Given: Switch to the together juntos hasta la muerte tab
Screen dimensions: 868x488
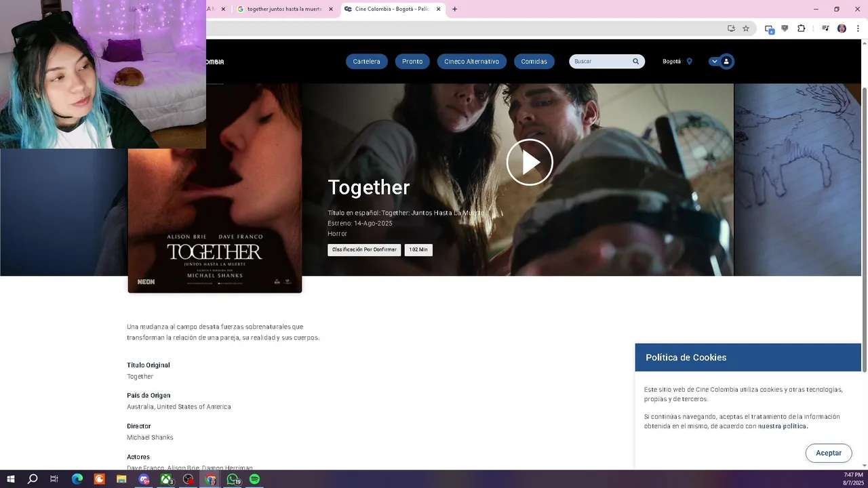Looking at the screenshot, I should (x=283, y=9).
